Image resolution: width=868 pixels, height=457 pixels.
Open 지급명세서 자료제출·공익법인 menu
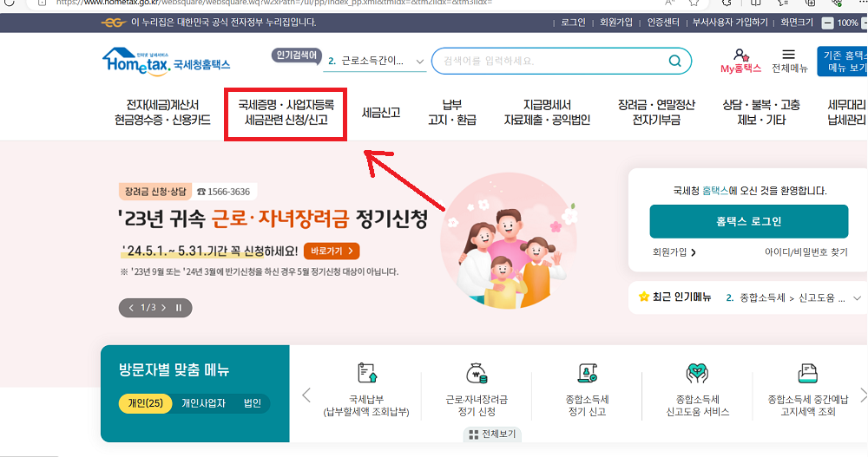[x=547, y=113]
